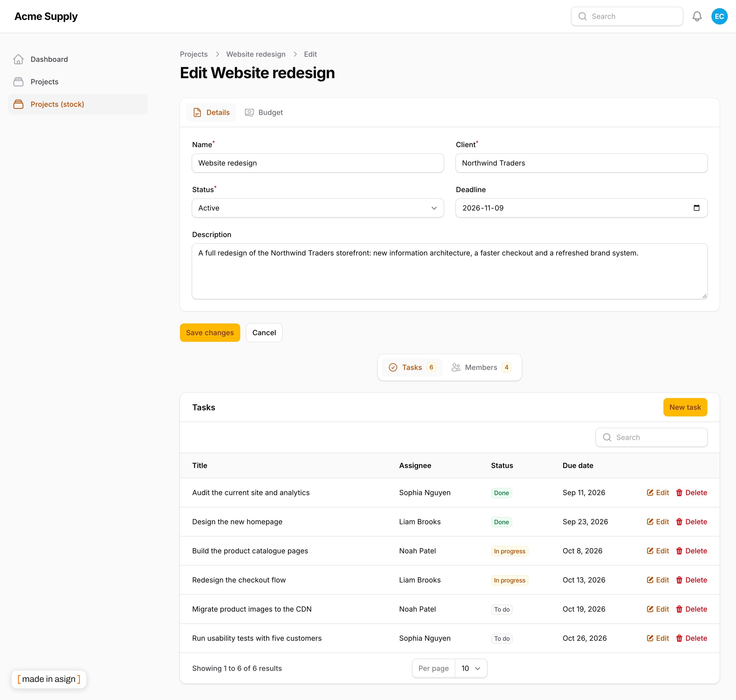736x700 pixels.
Task: Click into the Description text area
Action: [x=449, y=271]
